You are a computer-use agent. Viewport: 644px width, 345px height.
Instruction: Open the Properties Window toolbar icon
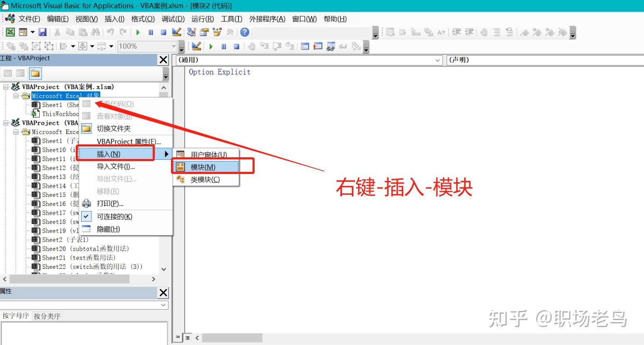click(204, 32)
